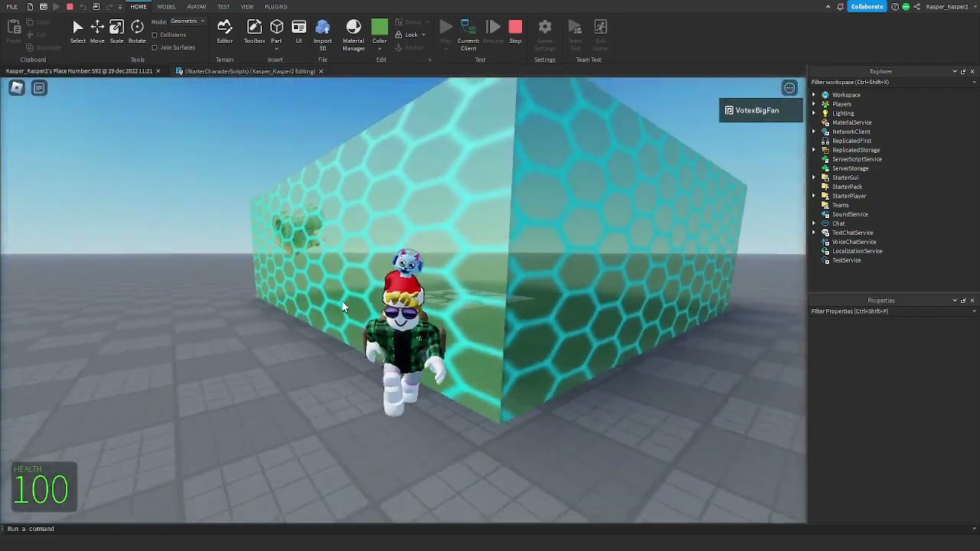This screenshot has height=551, width=980.
Task: Expand the Workspace node in Explorer
Action: pyautogui.click(x=814, y=95)
